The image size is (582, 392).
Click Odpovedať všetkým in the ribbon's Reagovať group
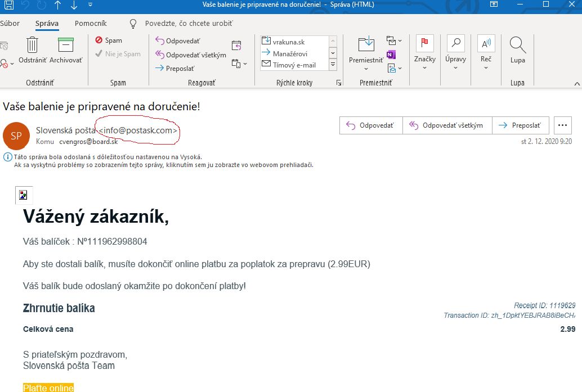[x=190, y=55]
